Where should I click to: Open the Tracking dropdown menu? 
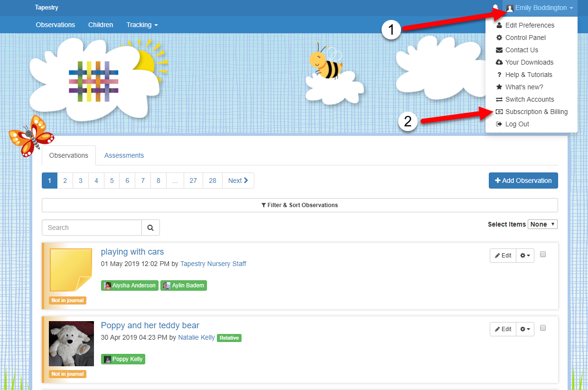click(x=142, y=25)
